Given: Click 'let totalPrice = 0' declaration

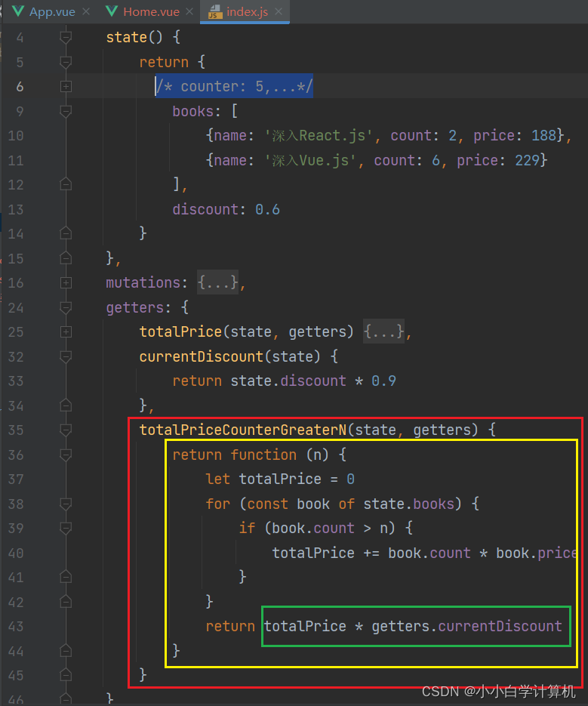Looking at the screenshot, I should (x=279, y=479).
